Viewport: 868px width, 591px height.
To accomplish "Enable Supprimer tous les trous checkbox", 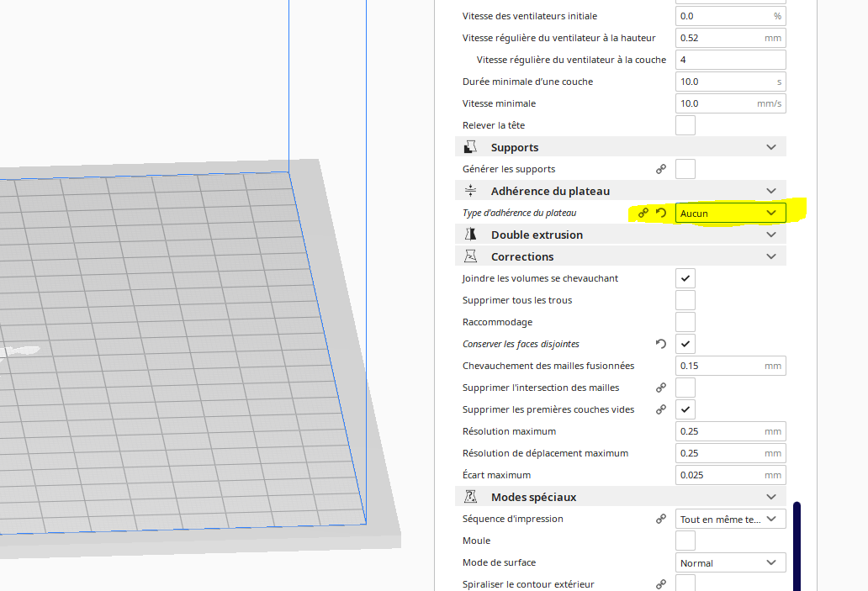I will [685, 300].
